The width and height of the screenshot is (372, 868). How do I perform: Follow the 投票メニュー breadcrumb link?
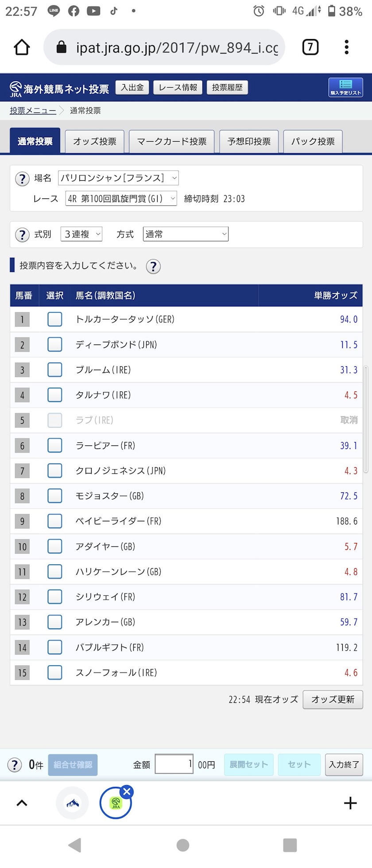33,111
